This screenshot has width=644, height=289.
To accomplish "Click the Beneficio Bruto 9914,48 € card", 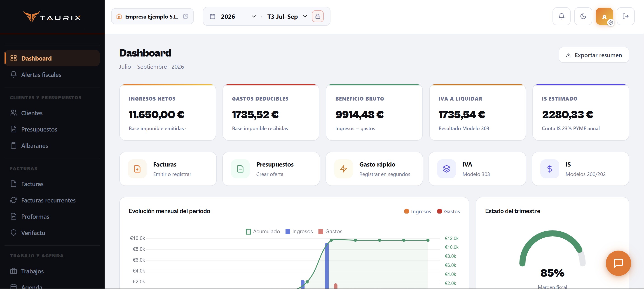I will click(374, 113).
